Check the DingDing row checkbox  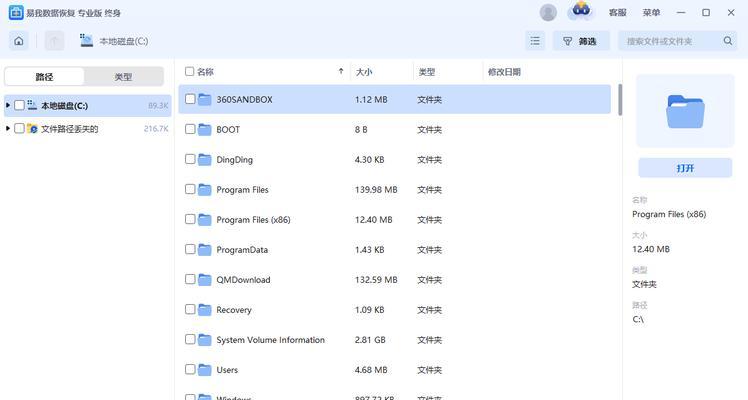click(x=190, y=159)
